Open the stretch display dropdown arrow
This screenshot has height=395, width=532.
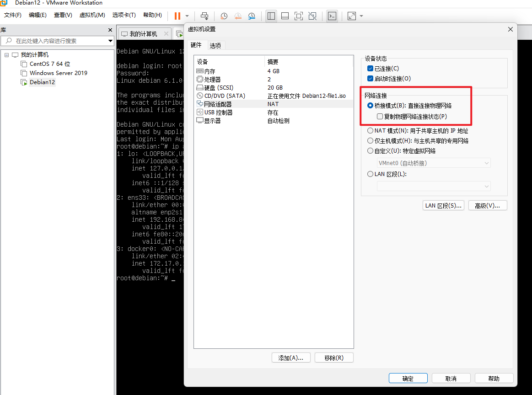click(361, 16)
